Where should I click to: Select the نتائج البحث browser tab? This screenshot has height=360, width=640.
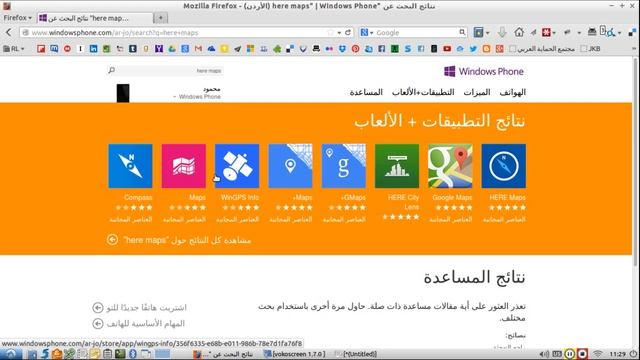95,18
